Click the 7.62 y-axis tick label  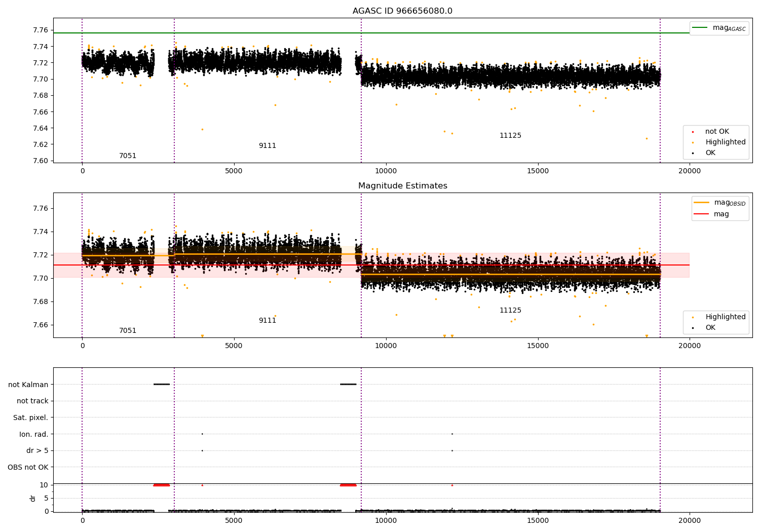click(41, 144)
